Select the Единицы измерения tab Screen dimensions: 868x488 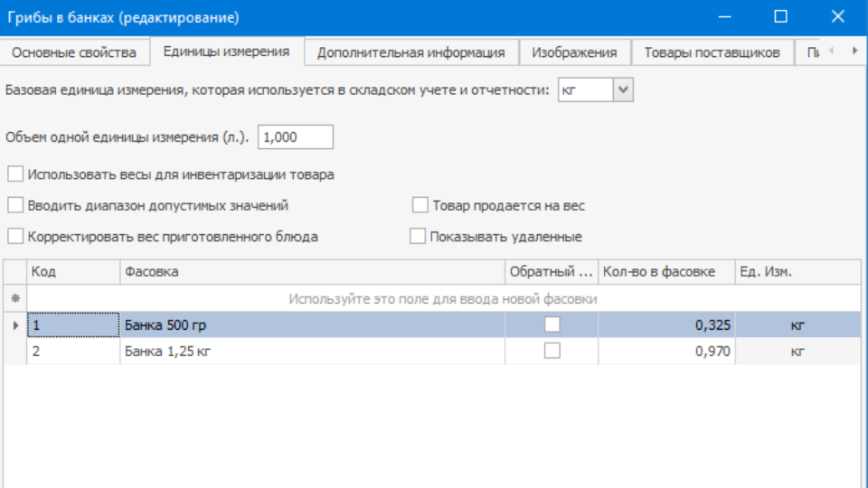226,52
